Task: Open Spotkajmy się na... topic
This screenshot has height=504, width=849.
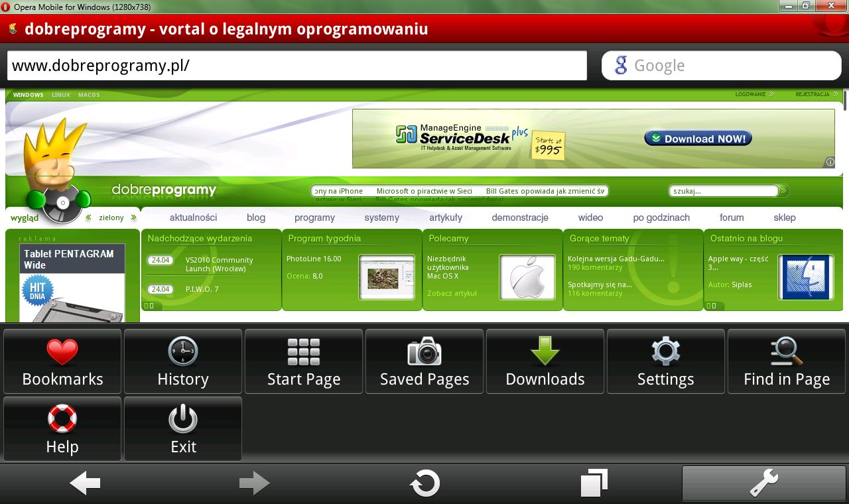Action: [600, 284]
